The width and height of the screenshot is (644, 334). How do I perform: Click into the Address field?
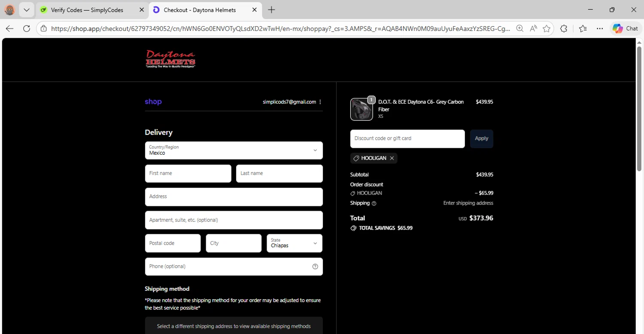(234, 196)
